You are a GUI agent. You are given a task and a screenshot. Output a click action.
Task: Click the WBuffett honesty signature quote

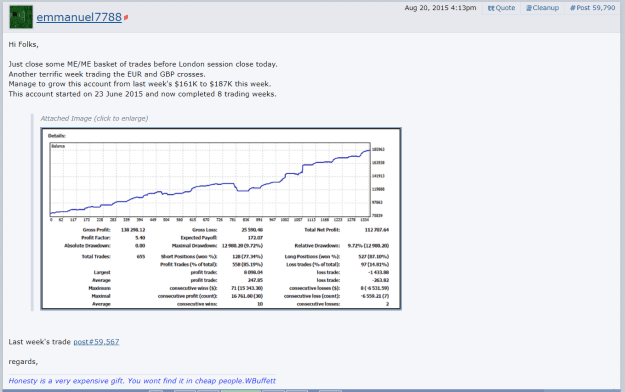coord(142,381)
